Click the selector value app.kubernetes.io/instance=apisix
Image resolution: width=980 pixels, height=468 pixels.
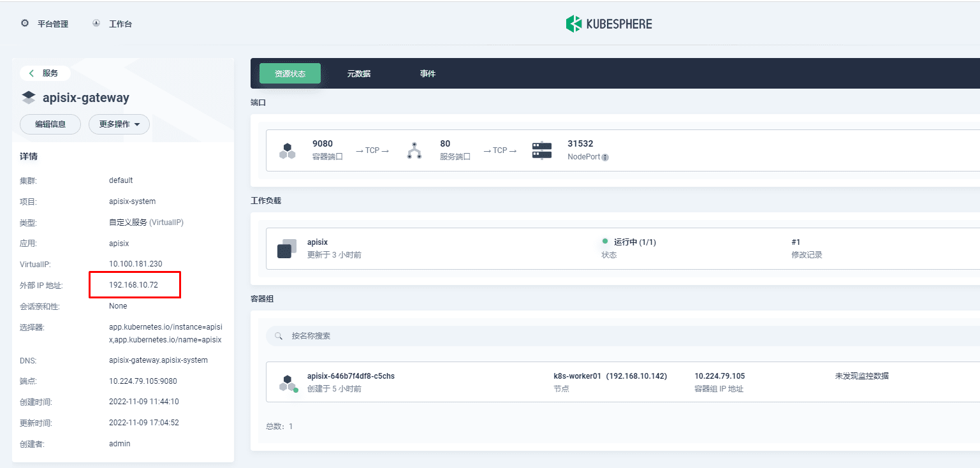166,333
